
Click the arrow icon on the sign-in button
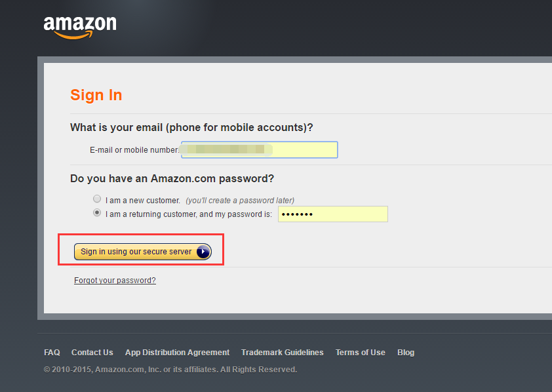coord(203,252)
